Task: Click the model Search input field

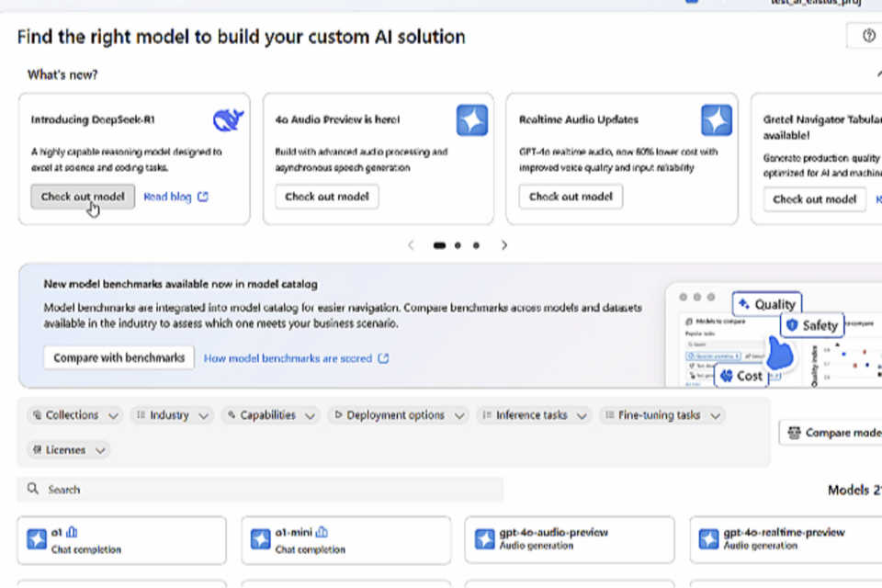Action: [x=266, y=490]
